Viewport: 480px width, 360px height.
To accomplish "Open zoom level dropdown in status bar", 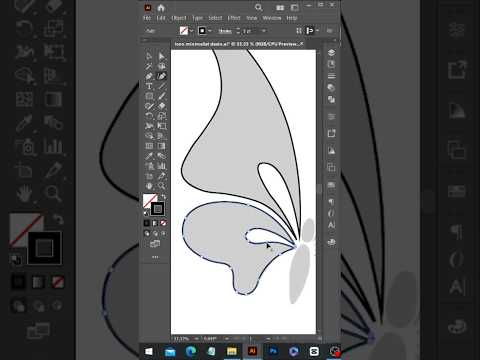I will (196, 339).
